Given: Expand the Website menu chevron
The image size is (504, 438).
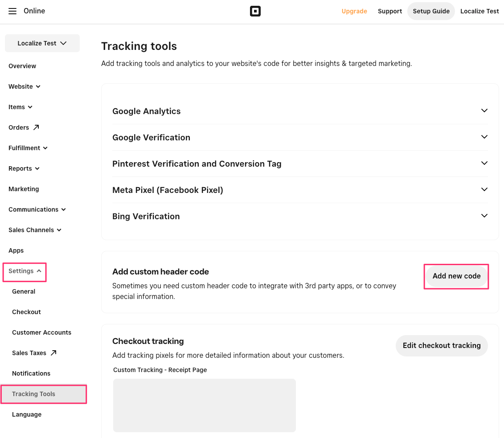Looking at the screenshot, I should (38, 86).
